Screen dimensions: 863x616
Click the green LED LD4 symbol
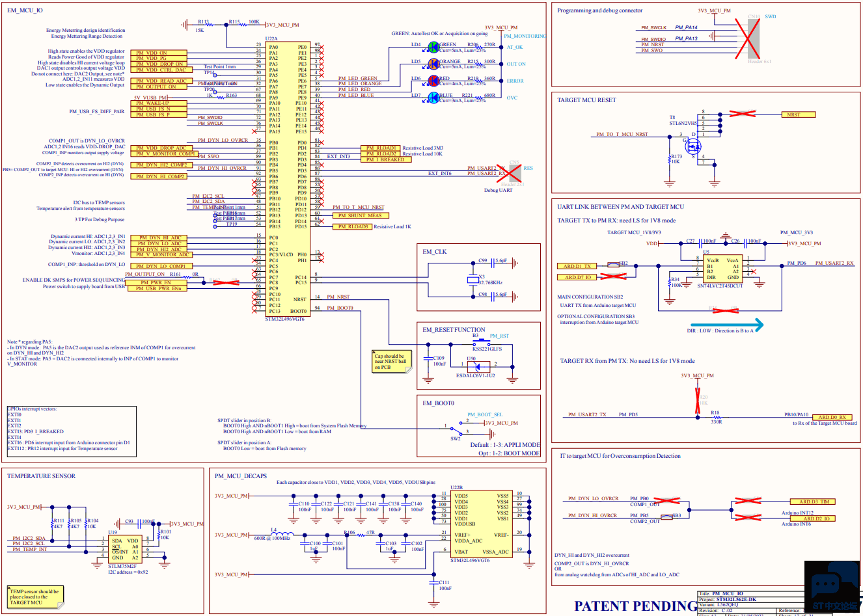click(434, 47)
